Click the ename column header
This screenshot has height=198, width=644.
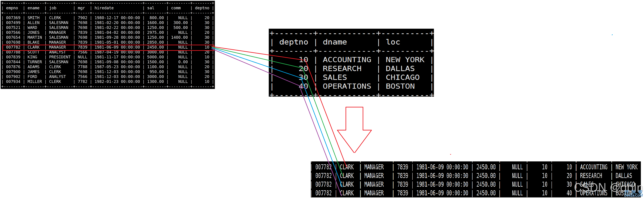click(33, 8)
